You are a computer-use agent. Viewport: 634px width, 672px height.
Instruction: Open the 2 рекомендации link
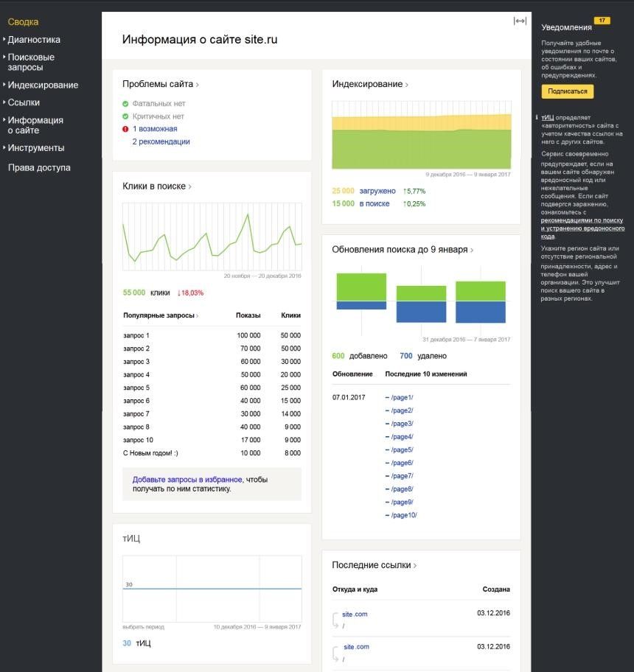161,141
